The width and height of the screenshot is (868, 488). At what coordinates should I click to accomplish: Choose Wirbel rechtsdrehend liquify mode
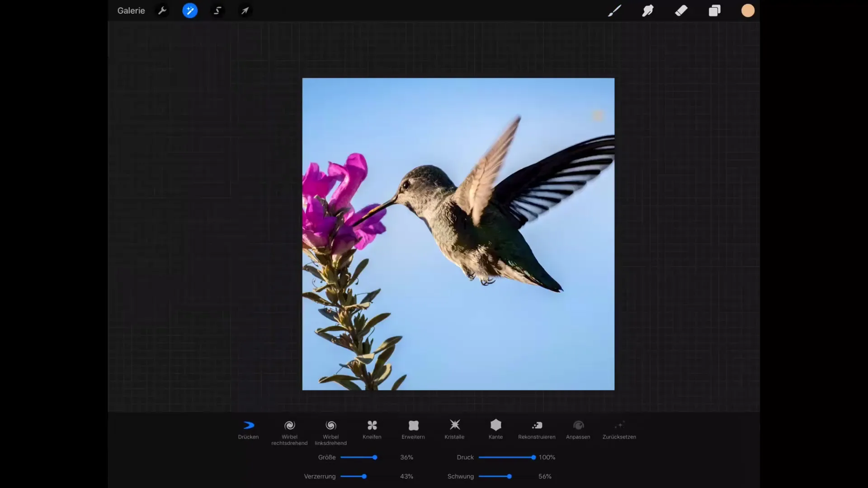289,433
